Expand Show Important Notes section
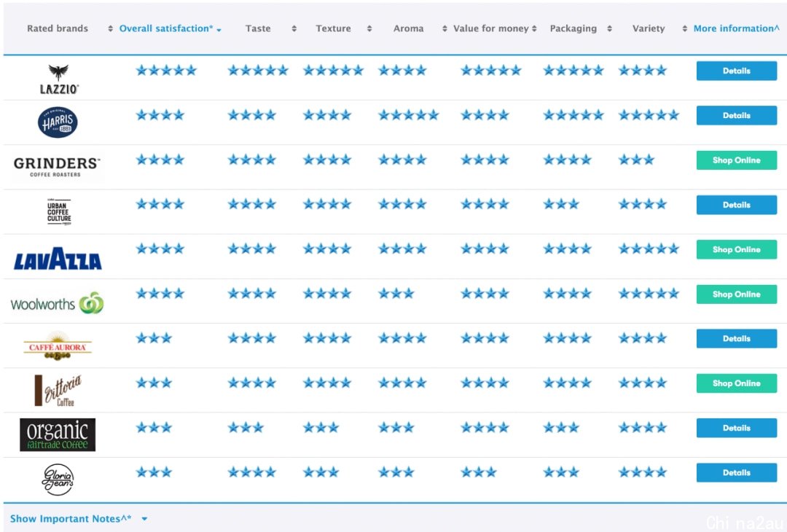This screenshot has height=532, width=787. tap(79, 518)
